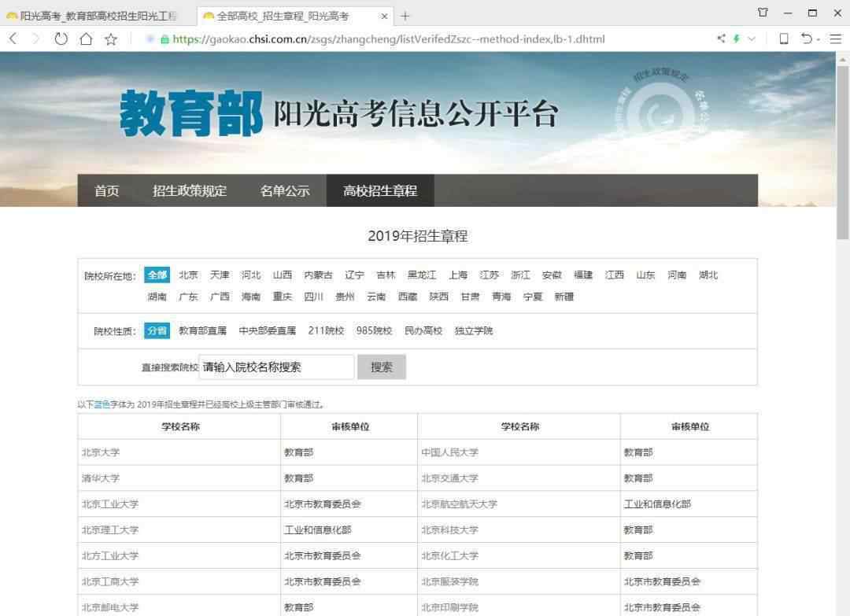This screenshot has width=850, height=616.
Task: Filter schools by 黑龙江
Action: pos(422,275)
